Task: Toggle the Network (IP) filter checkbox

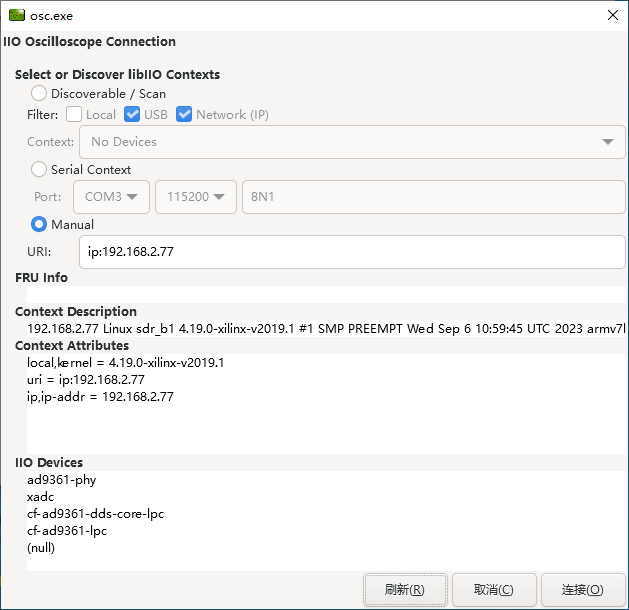Action: tap(184, 114)
